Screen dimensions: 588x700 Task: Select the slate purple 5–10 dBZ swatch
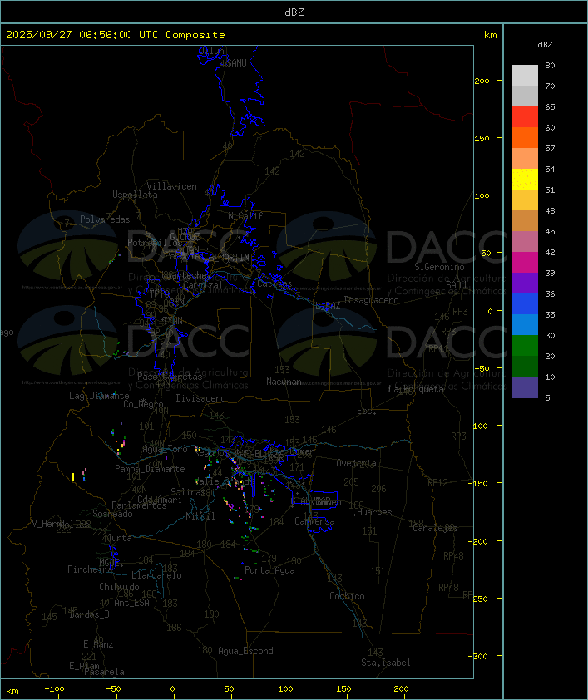tap(525, 387)
